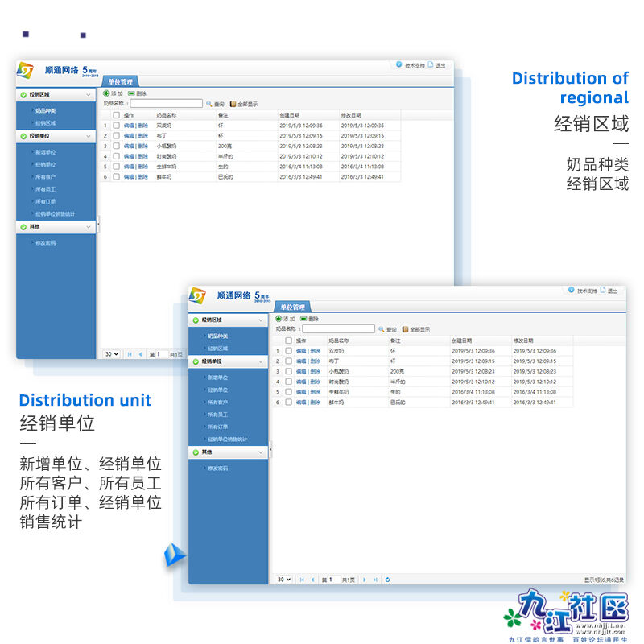Tick the 小瓶酸奶 row checkbox in upper window

[117, 146]
